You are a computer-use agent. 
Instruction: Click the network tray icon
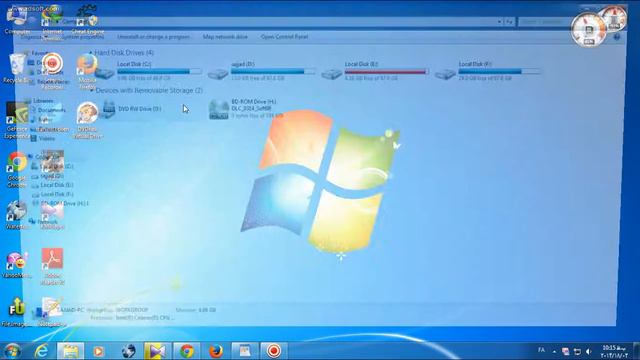tap(577, 351)
